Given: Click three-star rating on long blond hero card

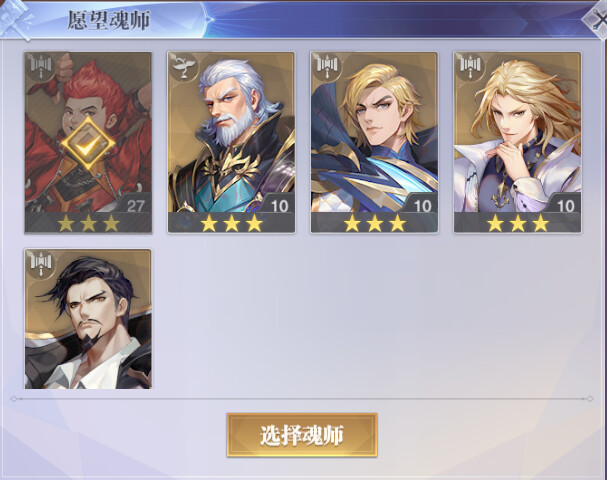Looking at the screenshot, I should click(x=518, y=223).
